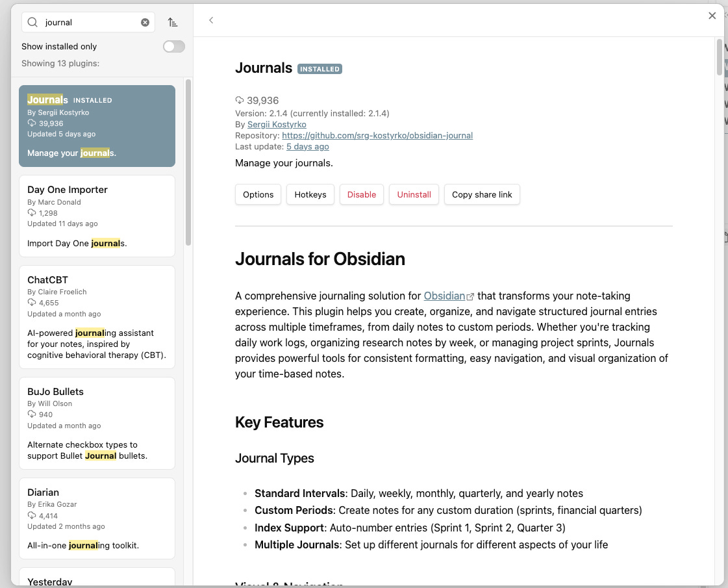Click download icon beside 4,655
728x588 pixels.
tap(32, 302)
